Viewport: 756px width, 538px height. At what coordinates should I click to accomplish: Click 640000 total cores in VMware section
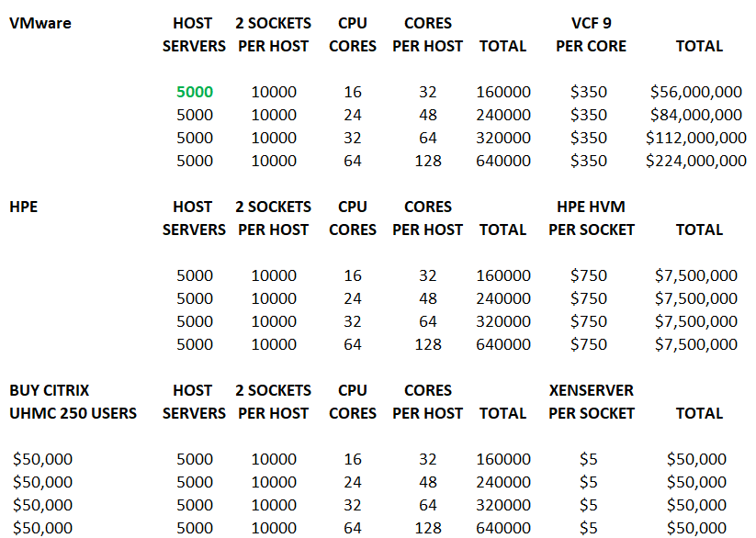(503, 161)
